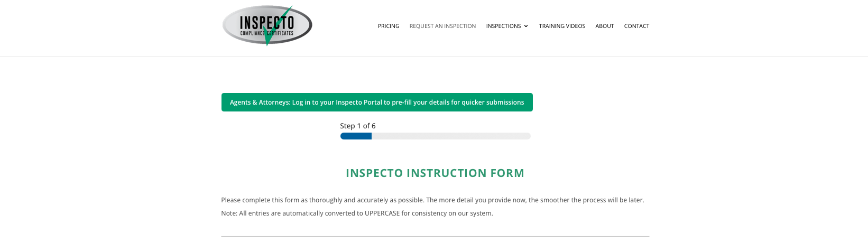
Task: Expand the chevron beside Inspections
Action: pos(526,26)
